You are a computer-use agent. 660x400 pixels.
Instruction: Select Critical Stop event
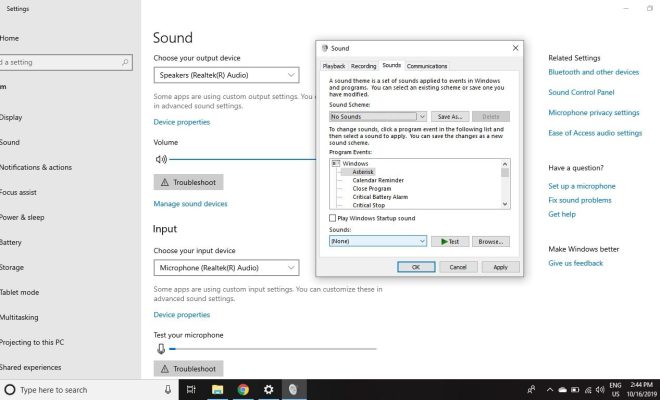click(x=369, y=205)
